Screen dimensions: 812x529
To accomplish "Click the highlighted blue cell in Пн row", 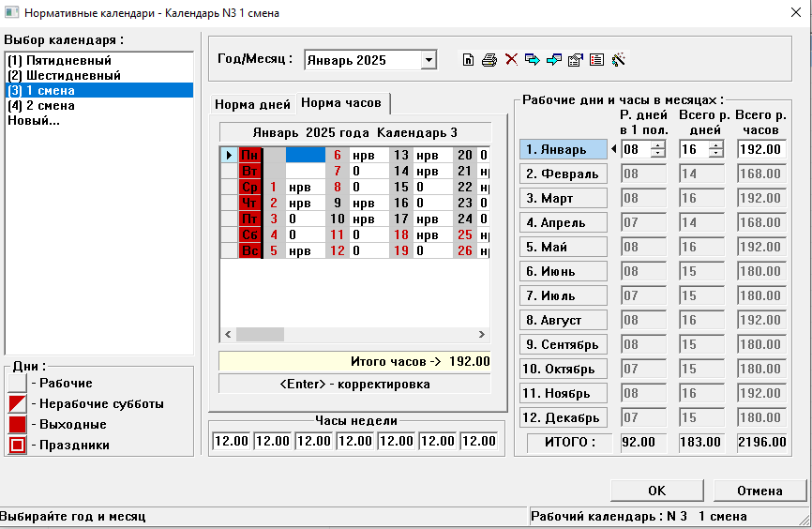I will (x=306, y=155).
